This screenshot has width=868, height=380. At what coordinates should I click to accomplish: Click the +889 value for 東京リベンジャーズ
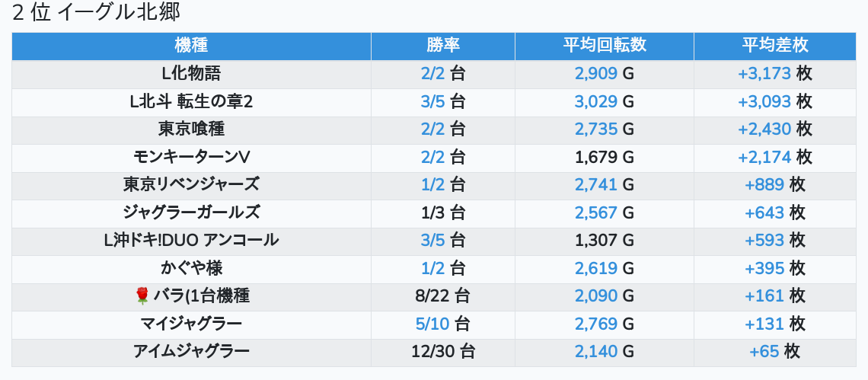[x=764, y=185]
